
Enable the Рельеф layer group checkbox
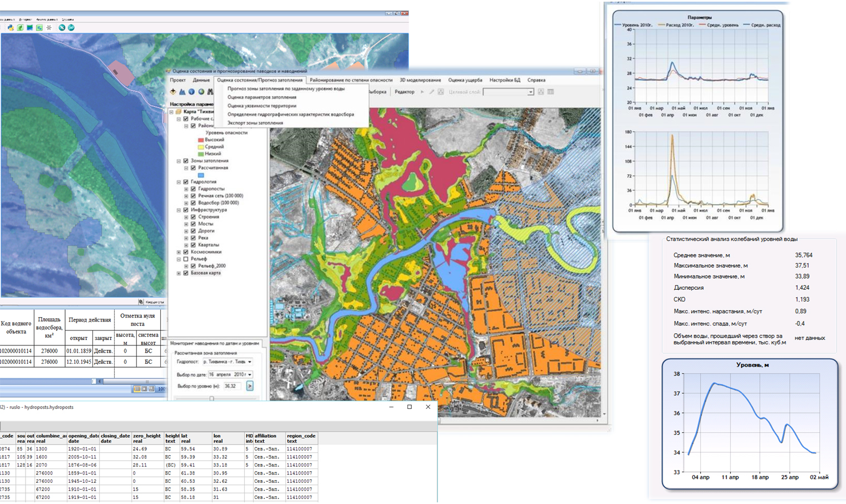click(186, 259)
